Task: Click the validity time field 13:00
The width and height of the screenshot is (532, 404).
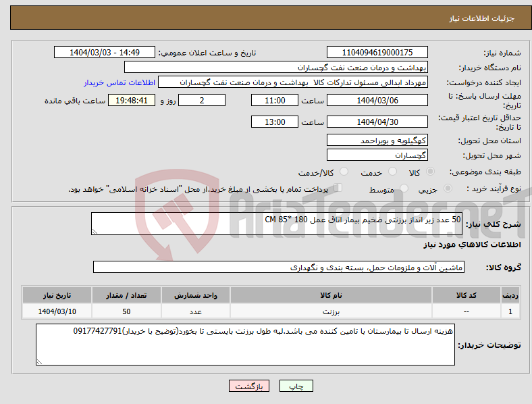Action: pyautogui.click(x=275, y=122)
